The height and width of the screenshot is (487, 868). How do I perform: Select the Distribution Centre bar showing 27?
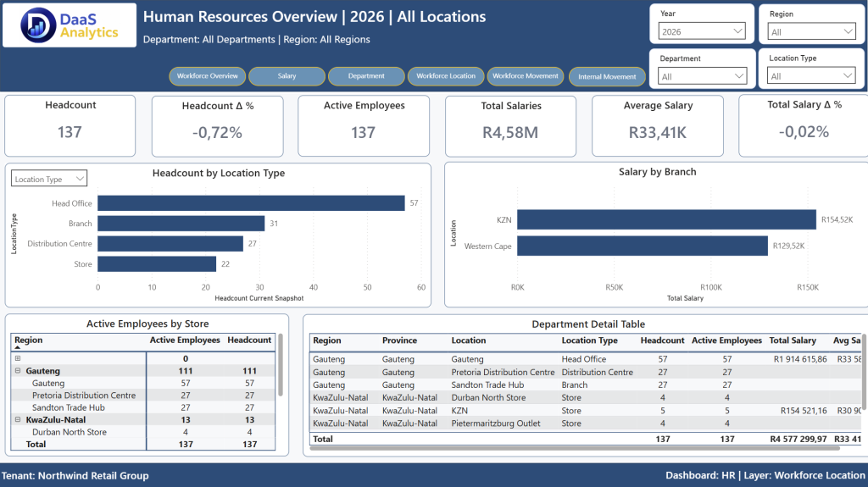tap(170, 244)
